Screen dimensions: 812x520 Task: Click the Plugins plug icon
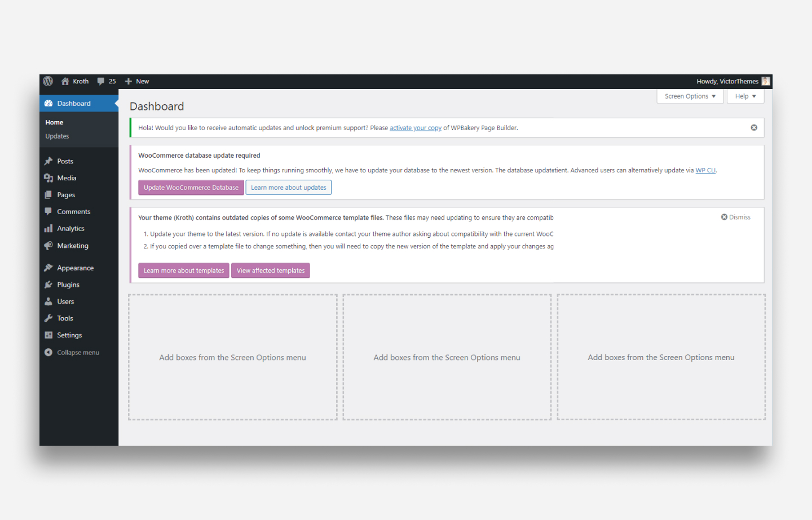[48, 284]
